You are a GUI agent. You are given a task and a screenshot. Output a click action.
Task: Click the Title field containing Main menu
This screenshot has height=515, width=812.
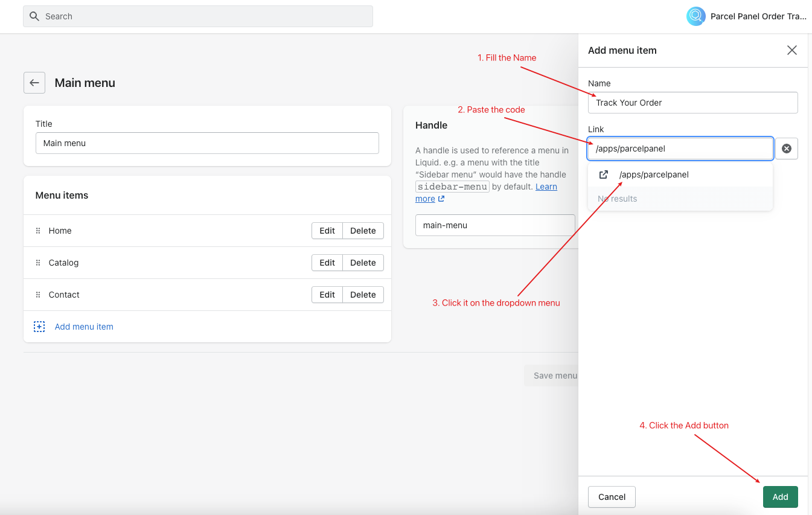pos(207,143)
